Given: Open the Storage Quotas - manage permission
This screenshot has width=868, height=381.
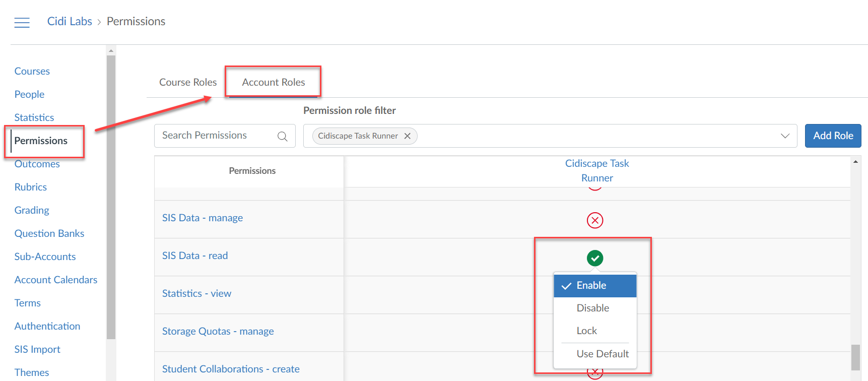Looking at the screenshot, I should click(x=218, y=331).
